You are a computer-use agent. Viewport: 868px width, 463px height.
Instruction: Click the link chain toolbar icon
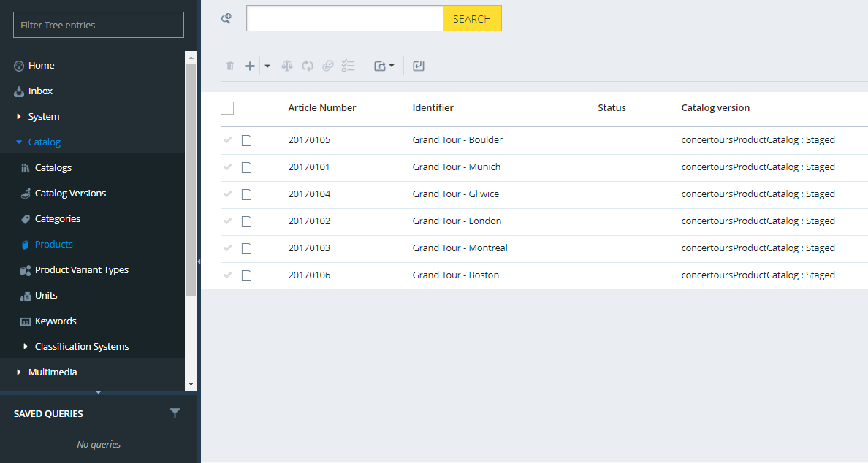click(x=328, y=66)
